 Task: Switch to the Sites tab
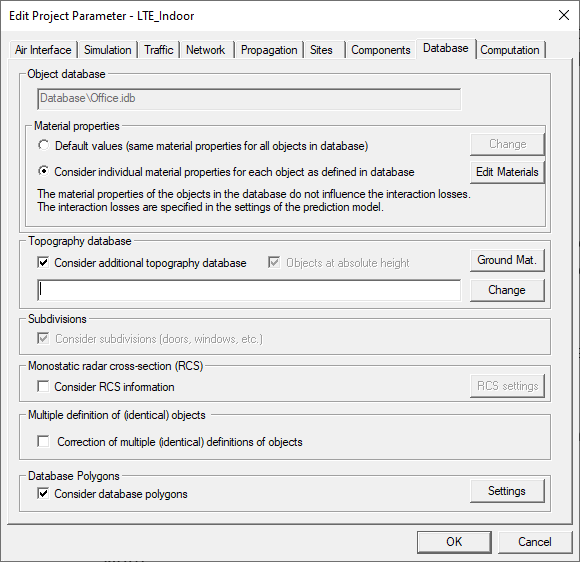tap(321, 50)
